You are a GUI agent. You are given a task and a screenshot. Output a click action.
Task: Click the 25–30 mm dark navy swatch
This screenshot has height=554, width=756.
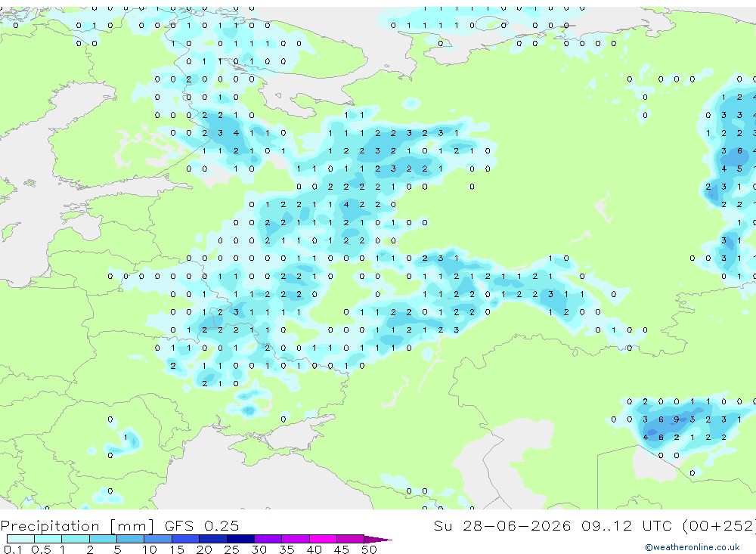(x=240, y=539)
